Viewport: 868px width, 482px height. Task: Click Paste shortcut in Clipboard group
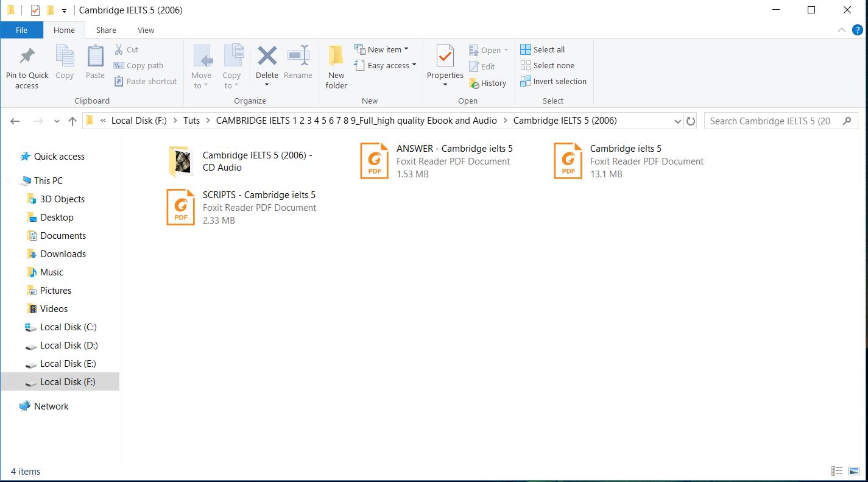coord(145,81)
